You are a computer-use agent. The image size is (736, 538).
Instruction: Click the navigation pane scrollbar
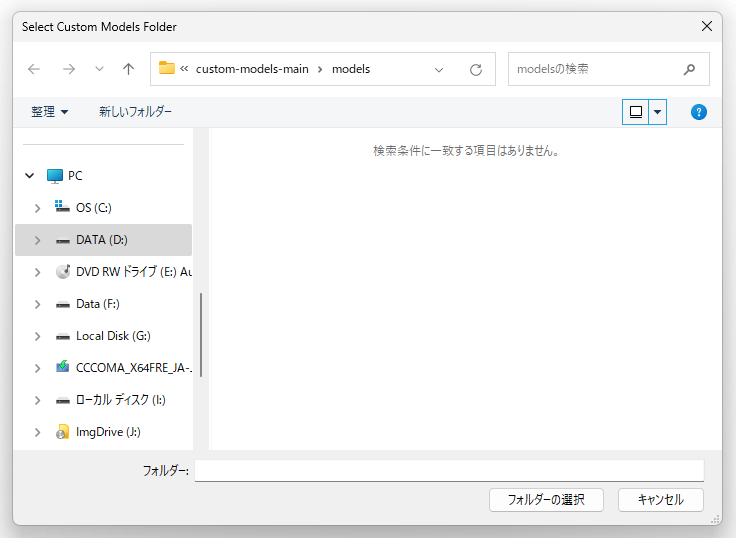(x=201, y=335)
